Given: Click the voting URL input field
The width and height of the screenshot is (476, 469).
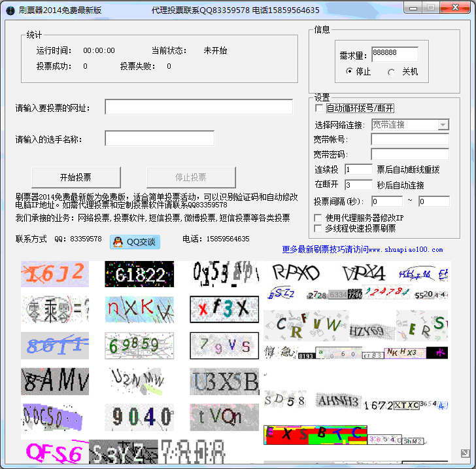Looking at the screenshot, I should tap(199, 107).
